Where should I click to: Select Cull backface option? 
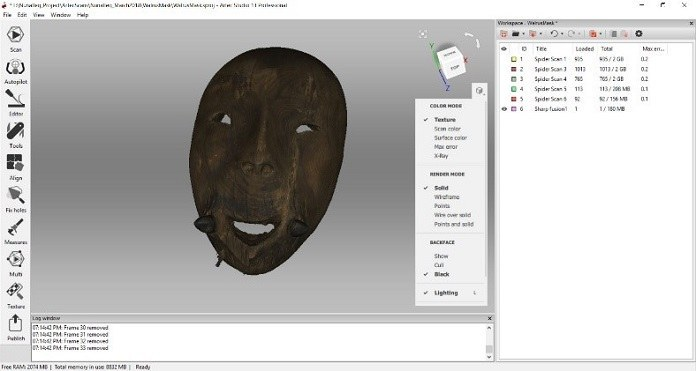pos(439,265)
